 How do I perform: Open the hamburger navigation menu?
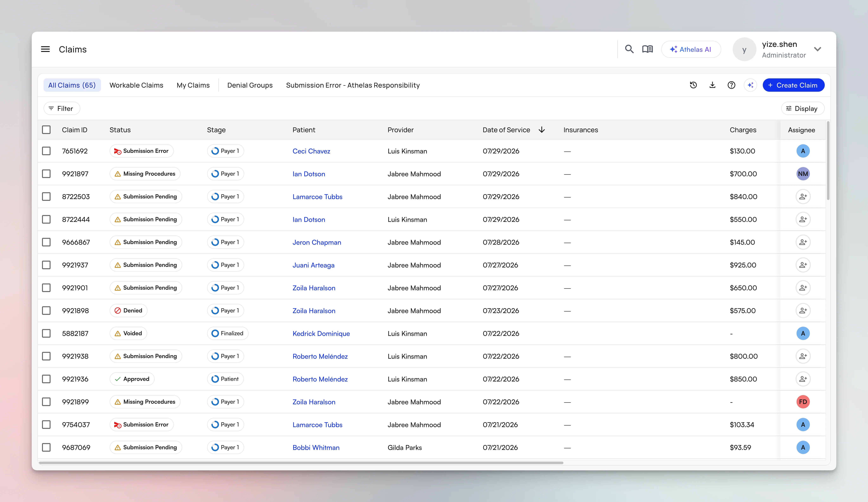(45, 49)
